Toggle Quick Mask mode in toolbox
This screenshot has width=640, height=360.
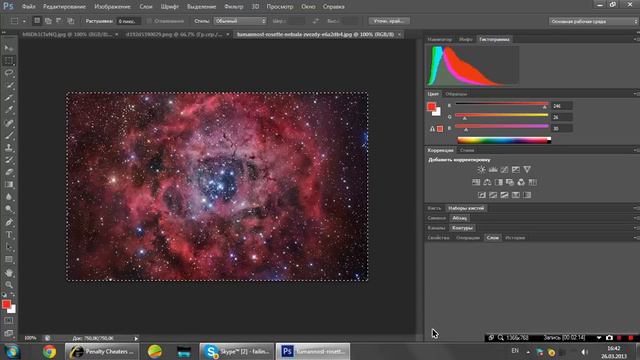click(9, 321)
